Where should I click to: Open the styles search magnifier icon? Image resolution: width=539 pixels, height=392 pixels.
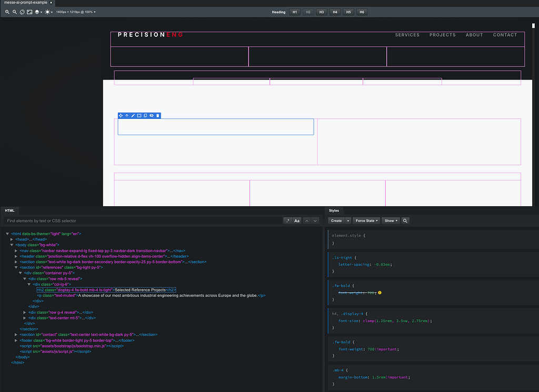pos(405,221)
